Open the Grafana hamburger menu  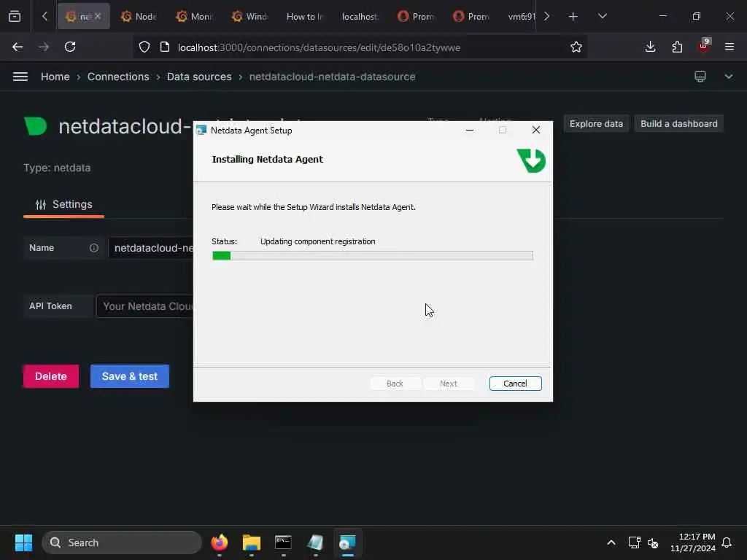[20, 77]
